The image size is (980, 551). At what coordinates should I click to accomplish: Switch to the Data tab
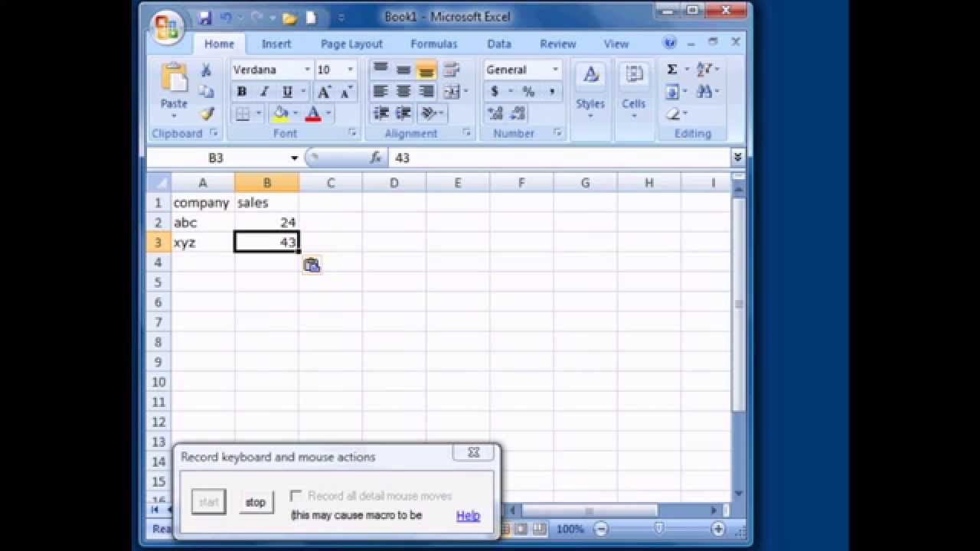[x=499, y=44]
